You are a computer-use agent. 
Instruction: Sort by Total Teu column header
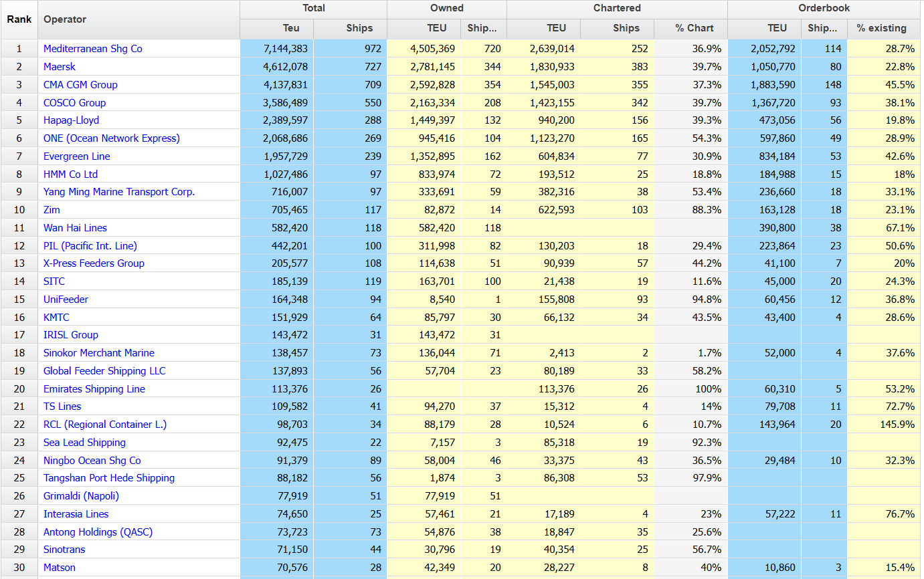point(291,28)
